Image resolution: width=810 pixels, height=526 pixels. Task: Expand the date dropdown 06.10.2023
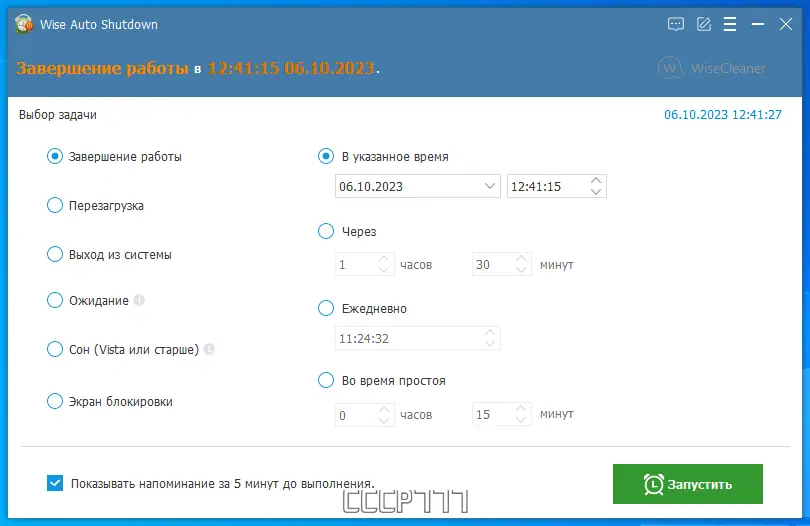point(490,186)
